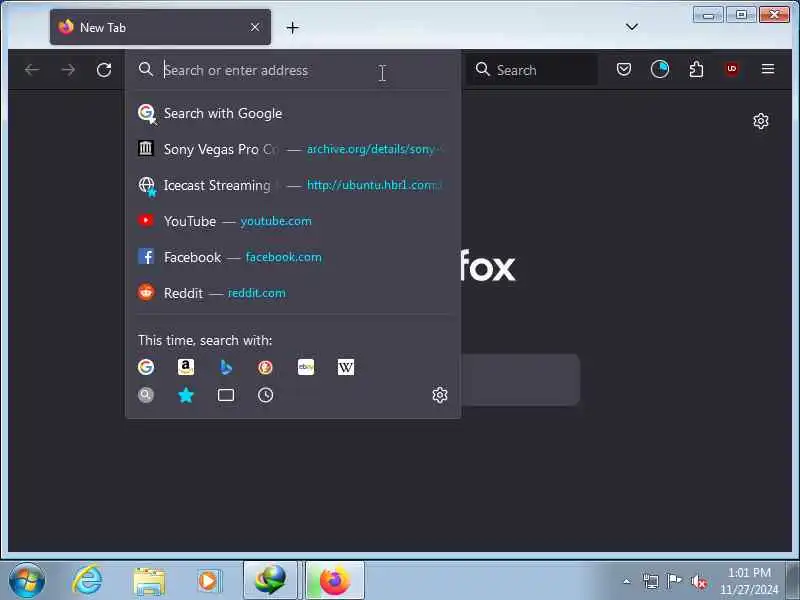
Task: Search open tabs using the tab icon
Action: click(x=226, y=395)
